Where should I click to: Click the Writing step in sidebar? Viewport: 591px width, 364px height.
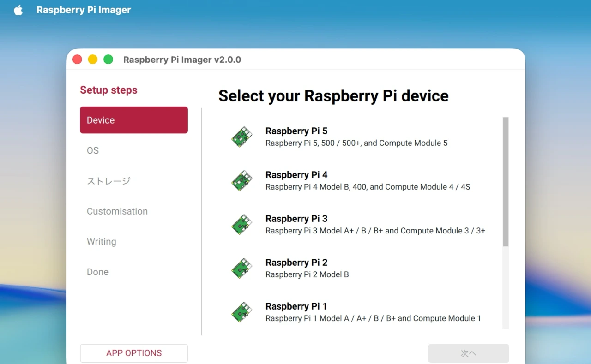[101, 241]
